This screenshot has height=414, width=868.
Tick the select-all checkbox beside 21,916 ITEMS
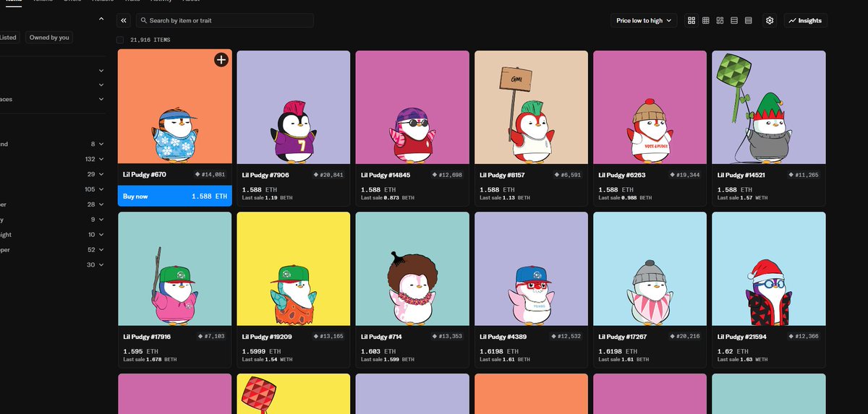click(121, 40)
